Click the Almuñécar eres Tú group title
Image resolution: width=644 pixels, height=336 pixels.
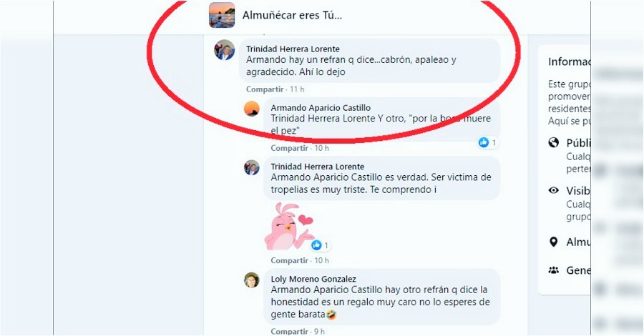(292, 16)
